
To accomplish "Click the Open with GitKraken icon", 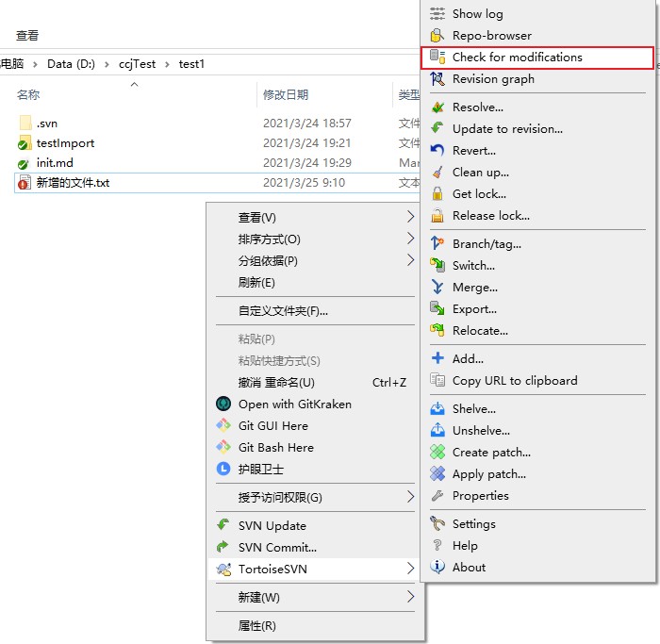I will pos(223,405).
